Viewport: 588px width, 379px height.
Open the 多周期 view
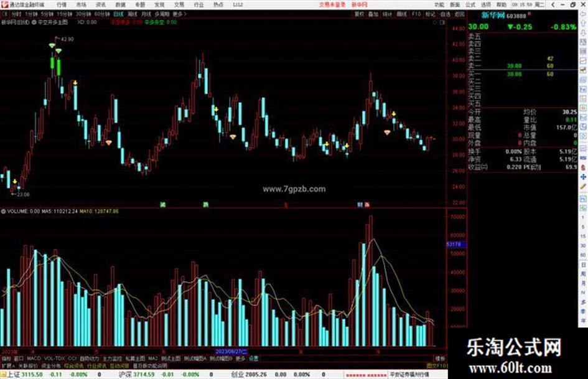click(162, 14)
